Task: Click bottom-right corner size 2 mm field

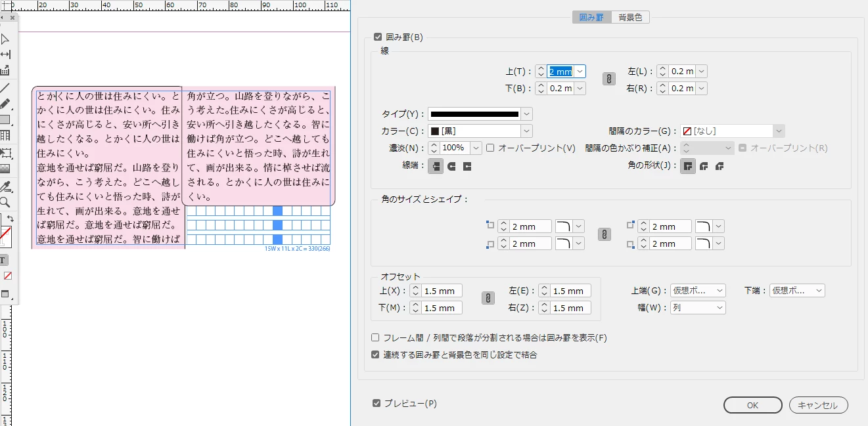Action: pyautogui.click(x=670, y=244)
